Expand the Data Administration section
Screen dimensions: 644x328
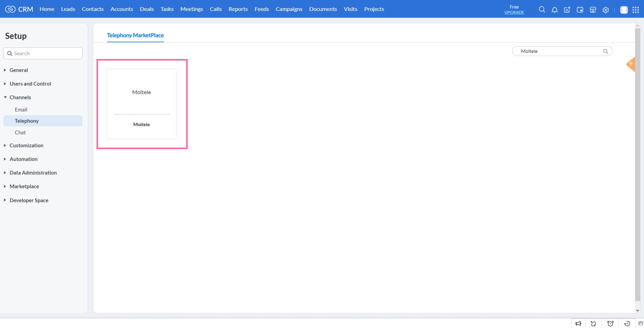33,172
